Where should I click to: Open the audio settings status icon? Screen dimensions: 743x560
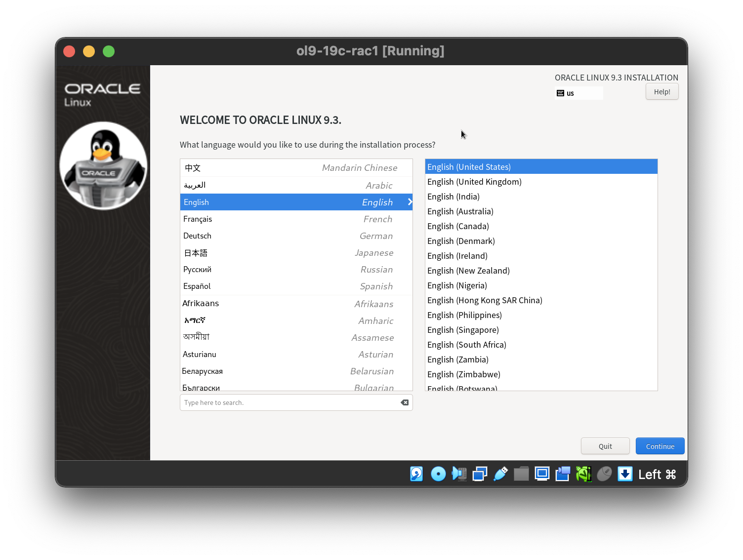459,474
